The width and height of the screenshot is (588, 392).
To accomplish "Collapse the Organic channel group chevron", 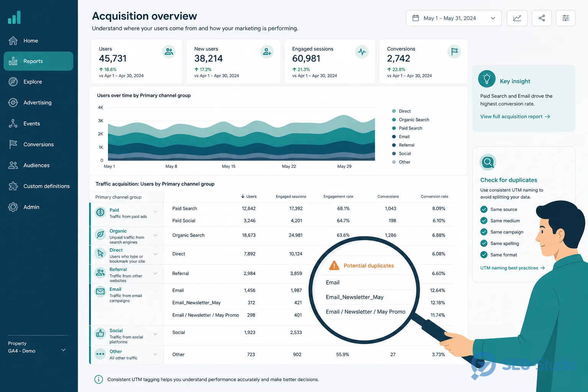I will pos(155,235).
